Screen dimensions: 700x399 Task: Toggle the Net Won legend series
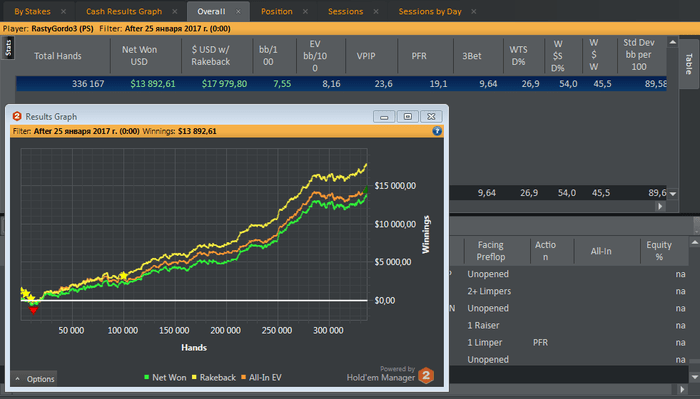(165, 378)
